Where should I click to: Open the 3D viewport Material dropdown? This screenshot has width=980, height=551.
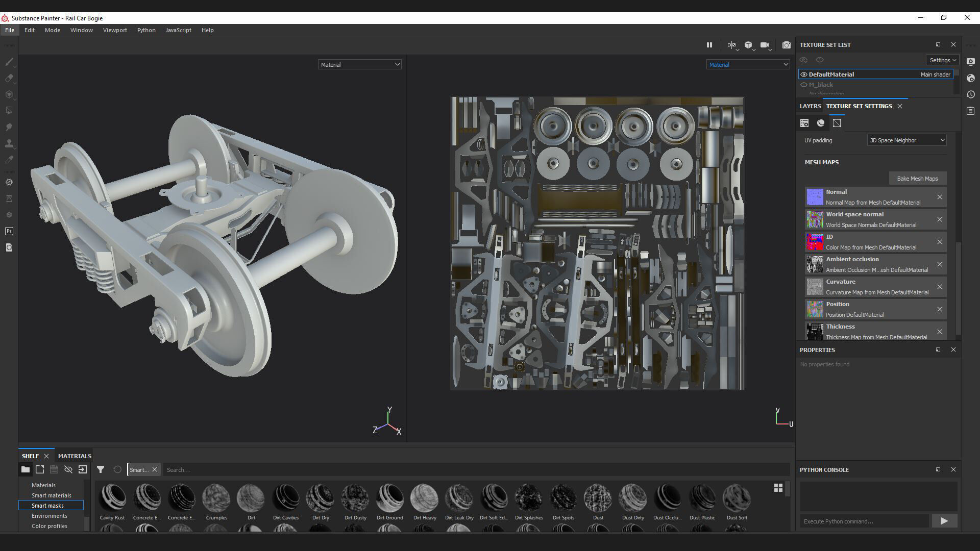coord(359,65)
